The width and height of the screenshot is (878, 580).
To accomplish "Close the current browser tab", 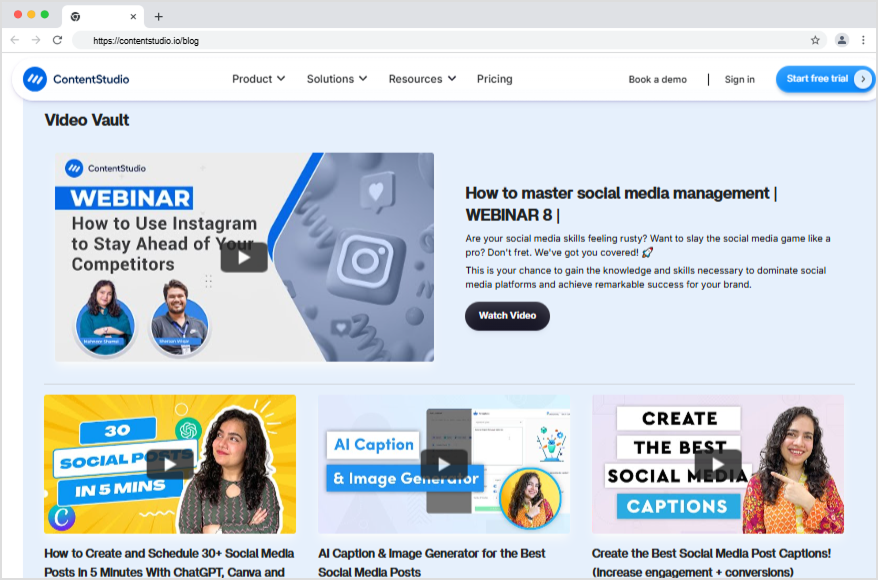I will point(133,17).
